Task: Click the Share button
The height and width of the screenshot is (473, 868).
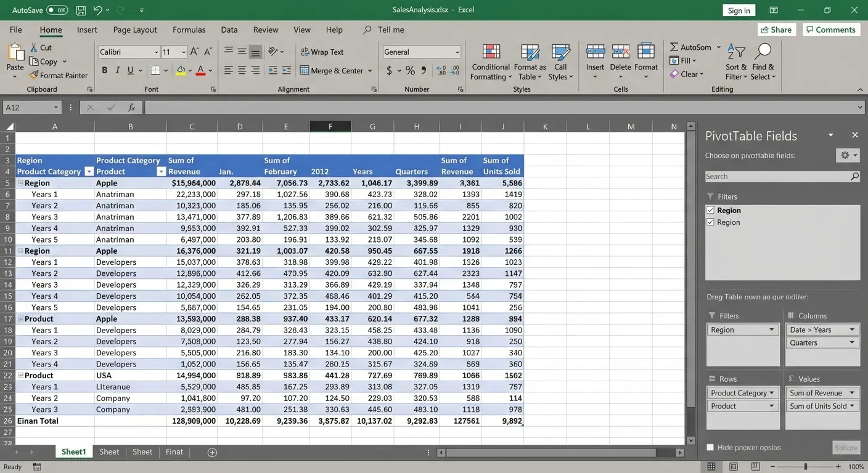Action: pos(776,29)
